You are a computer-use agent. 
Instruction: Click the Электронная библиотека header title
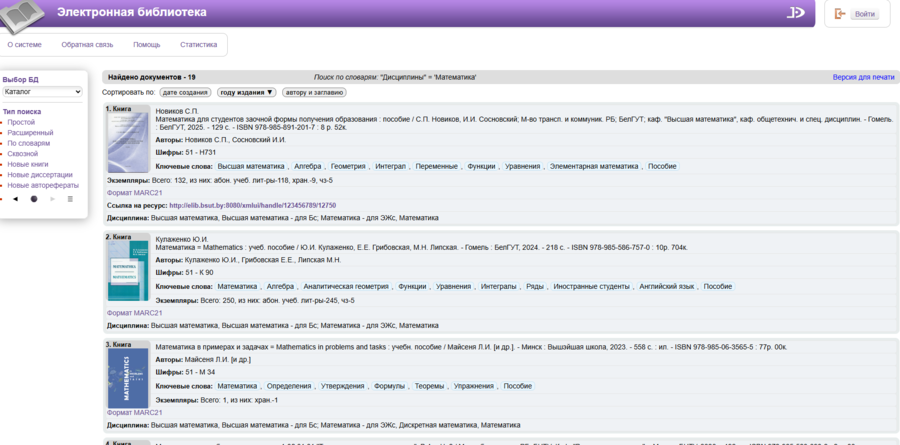point(132,12)
